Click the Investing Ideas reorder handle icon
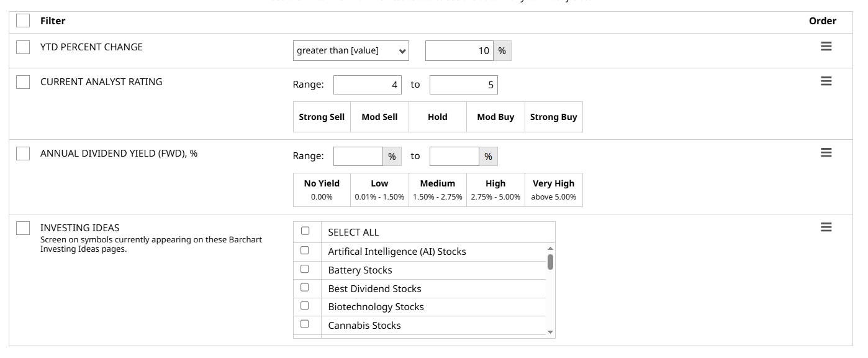 click(x=826, y=227)
